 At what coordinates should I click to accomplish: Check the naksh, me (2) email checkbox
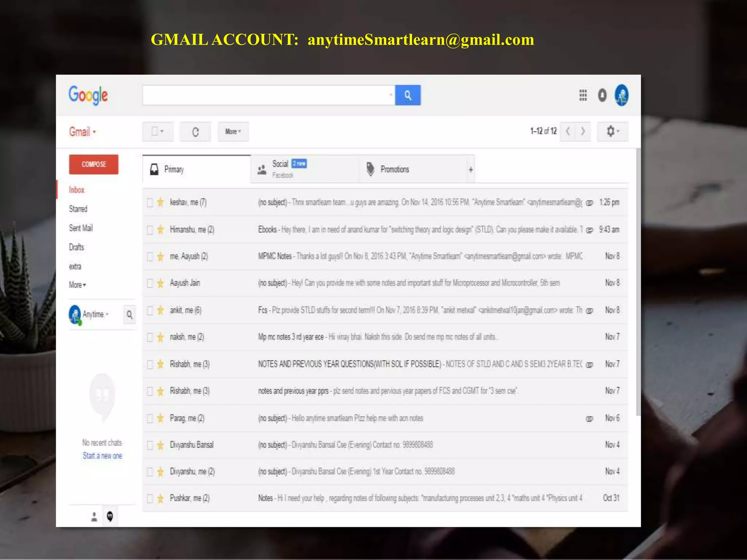pyautogui.click(x=150, y=337)
